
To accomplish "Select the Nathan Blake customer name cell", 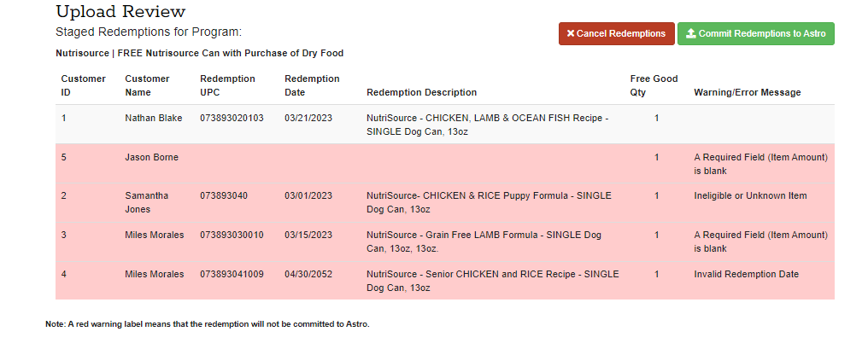I will pyautogui.click(x=154, y=118).
